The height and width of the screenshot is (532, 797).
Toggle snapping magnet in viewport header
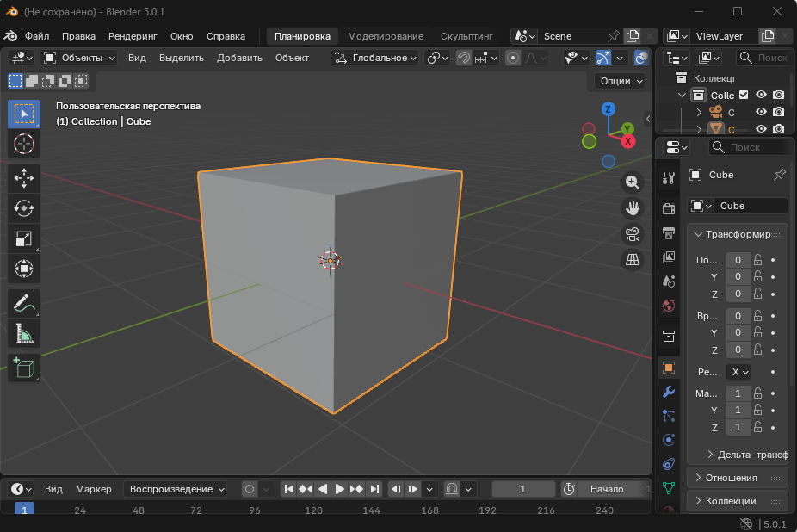click(x=463, y=58)
